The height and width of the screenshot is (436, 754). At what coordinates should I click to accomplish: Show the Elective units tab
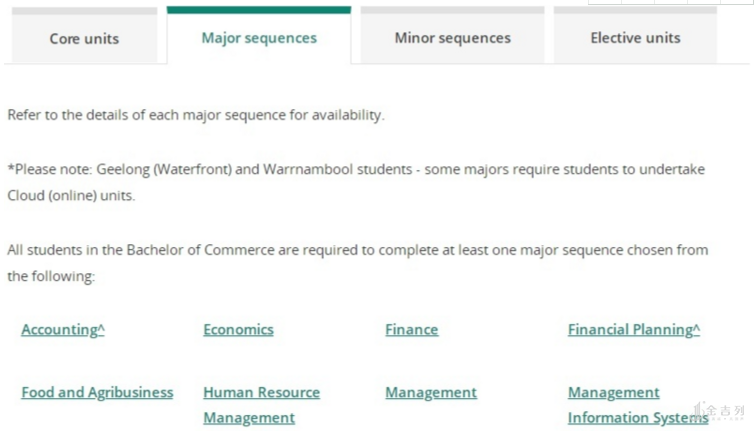coord(635,38)
